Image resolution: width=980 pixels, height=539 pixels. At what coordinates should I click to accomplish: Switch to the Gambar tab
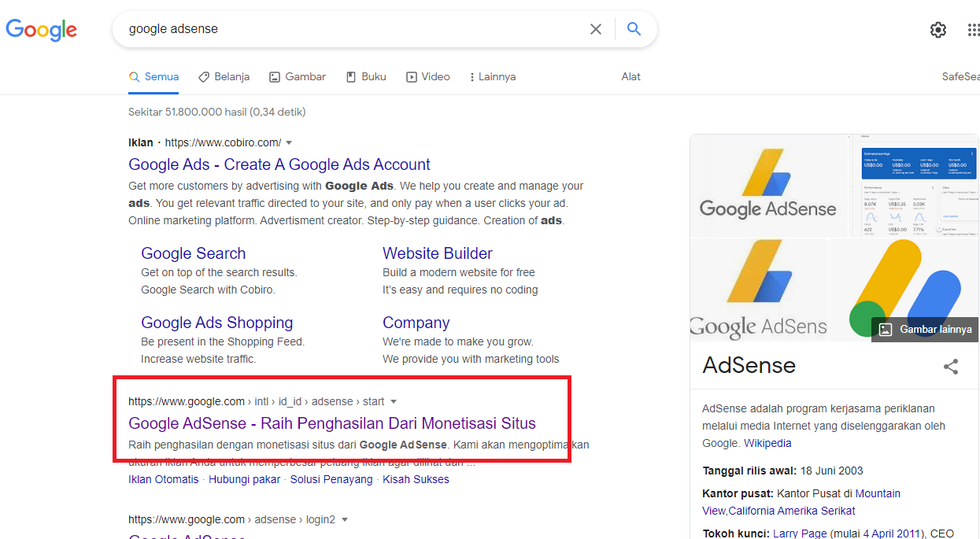298,77
